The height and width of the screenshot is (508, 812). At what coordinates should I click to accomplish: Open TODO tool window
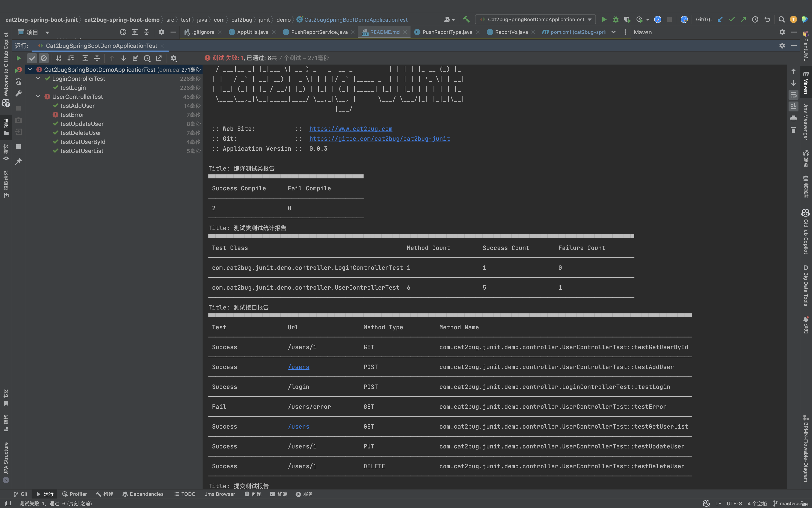[185, 494]
